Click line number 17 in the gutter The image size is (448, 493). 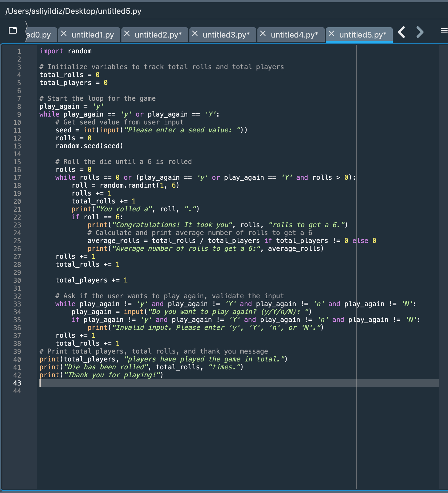click(x=17, y=178)
